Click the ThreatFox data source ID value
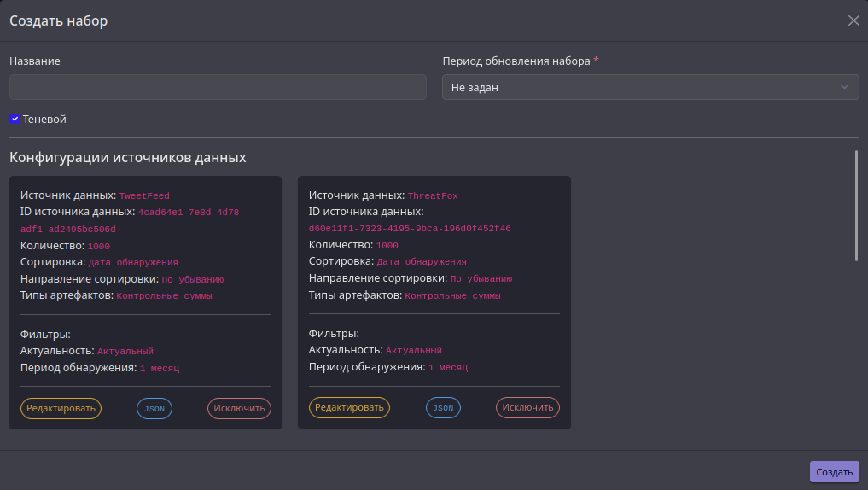Image resolution: width=868 pixels, height=490 pixels. [x=410, y=229]
